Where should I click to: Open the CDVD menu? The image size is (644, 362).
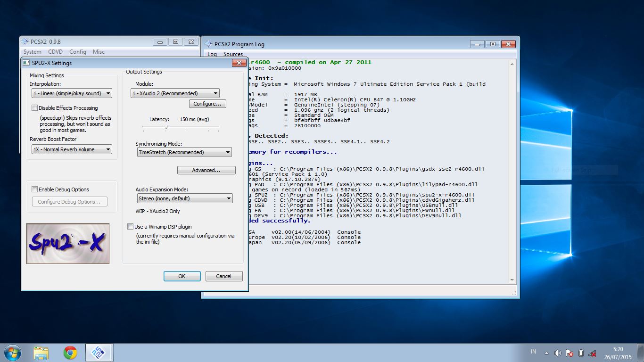(55, 52)
